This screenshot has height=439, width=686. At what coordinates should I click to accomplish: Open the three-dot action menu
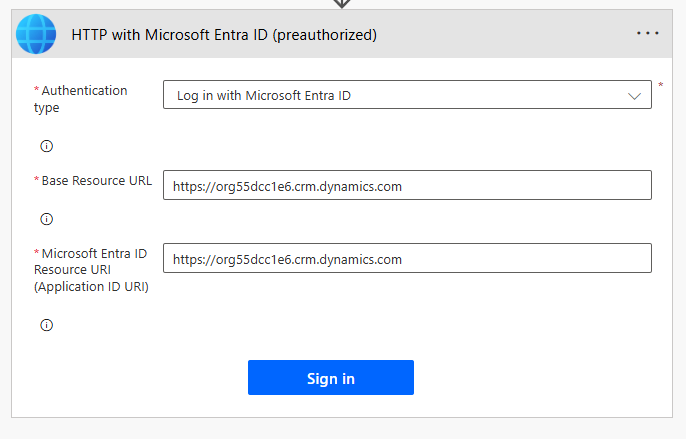click(x=648, y=33)
